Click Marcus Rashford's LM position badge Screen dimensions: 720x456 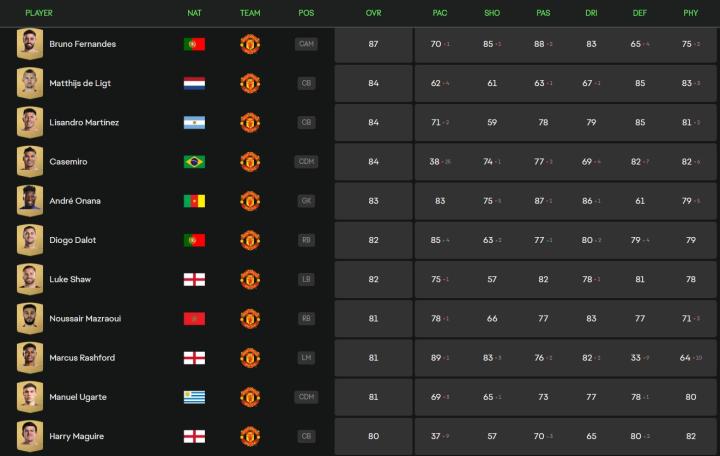tap(307, 358)
